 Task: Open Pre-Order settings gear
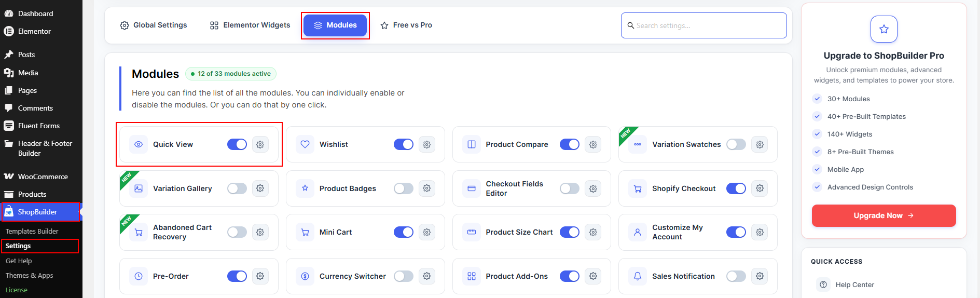tap(260, 276)
